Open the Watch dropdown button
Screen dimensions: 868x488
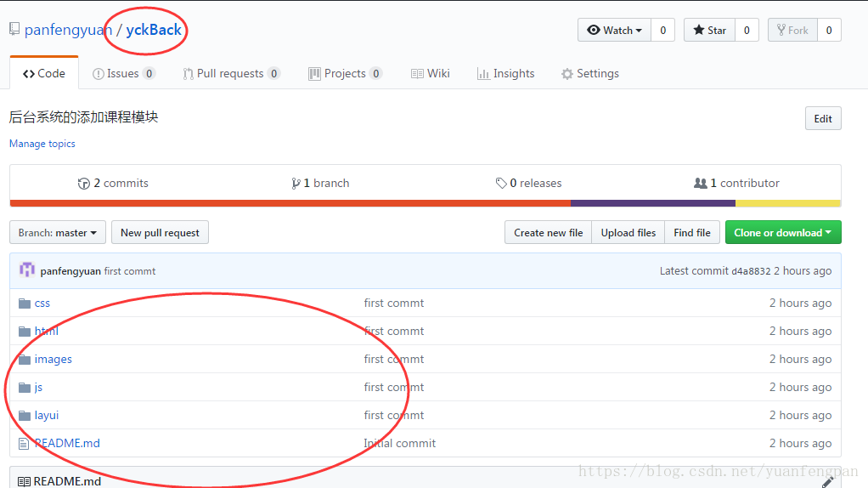(x=614, y=30)
